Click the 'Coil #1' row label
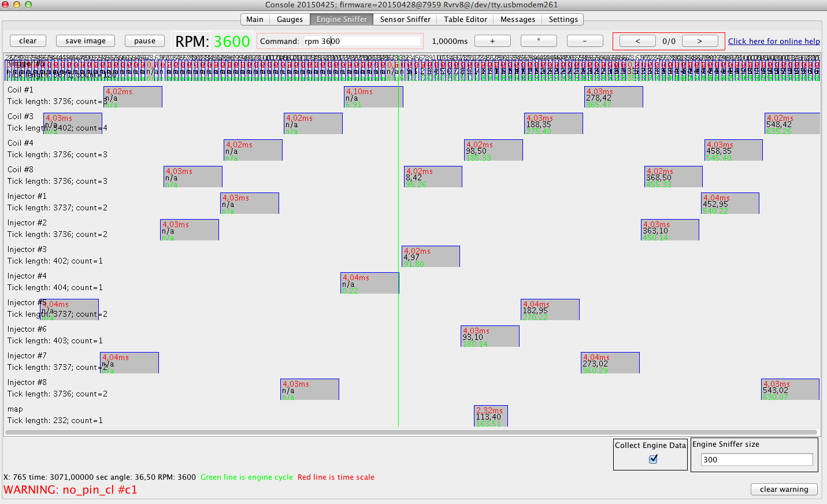Image resolution: width=827 pixels, height=504 pixels. [x=20, y=90]
